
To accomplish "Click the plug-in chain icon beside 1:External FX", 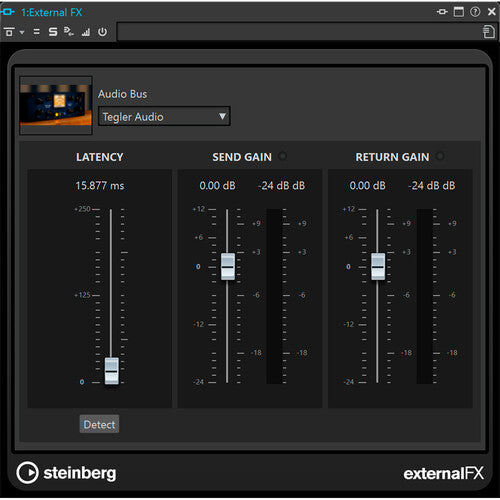I will [7, 12].
